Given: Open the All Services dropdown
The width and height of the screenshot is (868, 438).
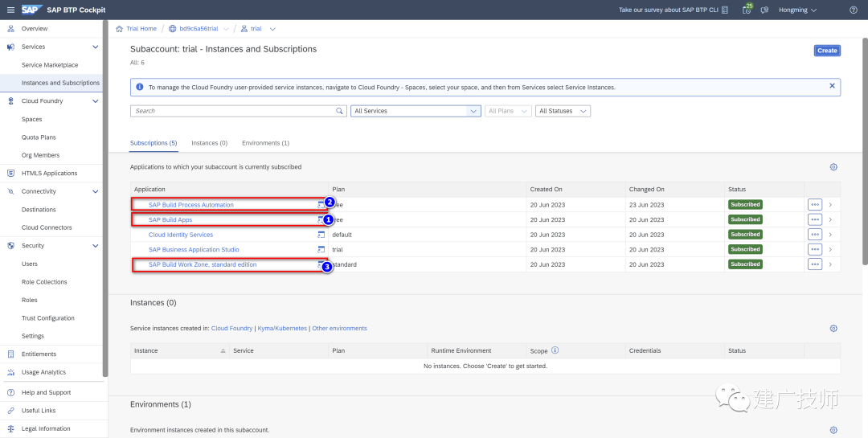Looking at the screenshot, I should 416,111.
